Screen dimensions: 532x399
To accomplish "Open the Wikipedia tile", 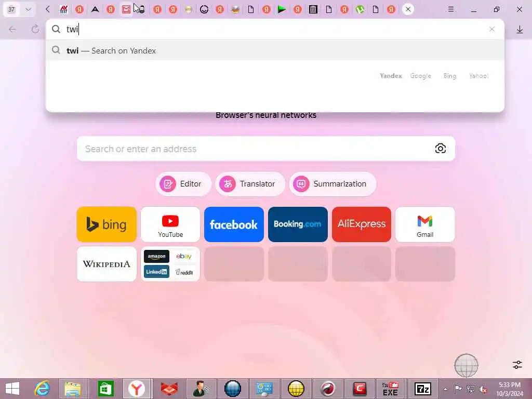I will pyautogui.click(x=107, y=264).
